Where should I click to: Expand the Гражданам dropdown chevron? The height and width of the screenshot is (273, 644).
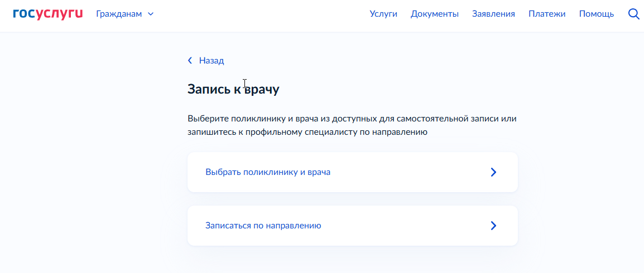[151, 14]
